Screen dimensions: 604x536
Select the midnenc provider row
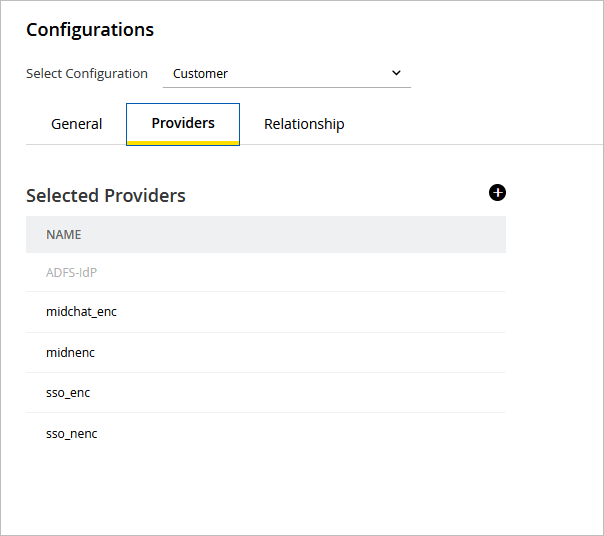coord(266,353)
